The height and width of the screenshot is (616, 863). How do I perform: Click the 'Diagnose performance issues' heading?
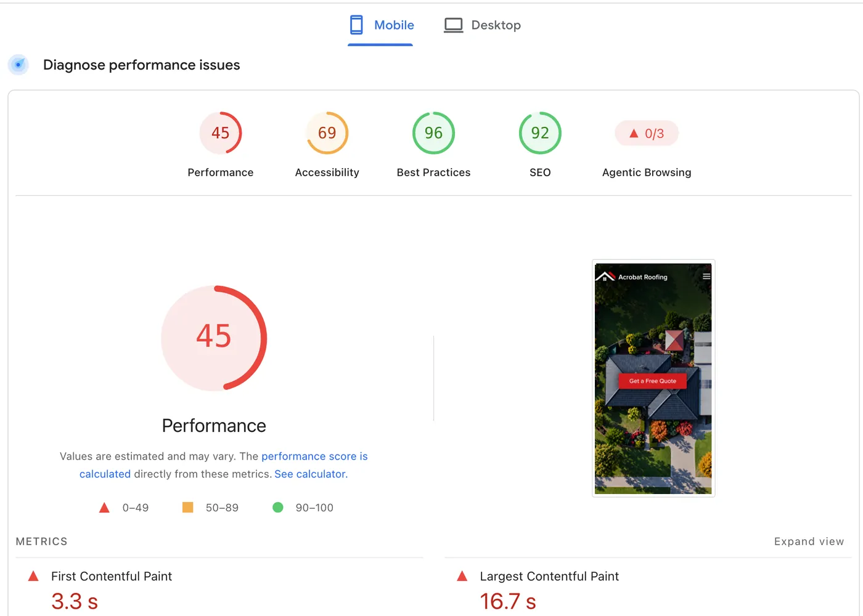click(142, 65)
